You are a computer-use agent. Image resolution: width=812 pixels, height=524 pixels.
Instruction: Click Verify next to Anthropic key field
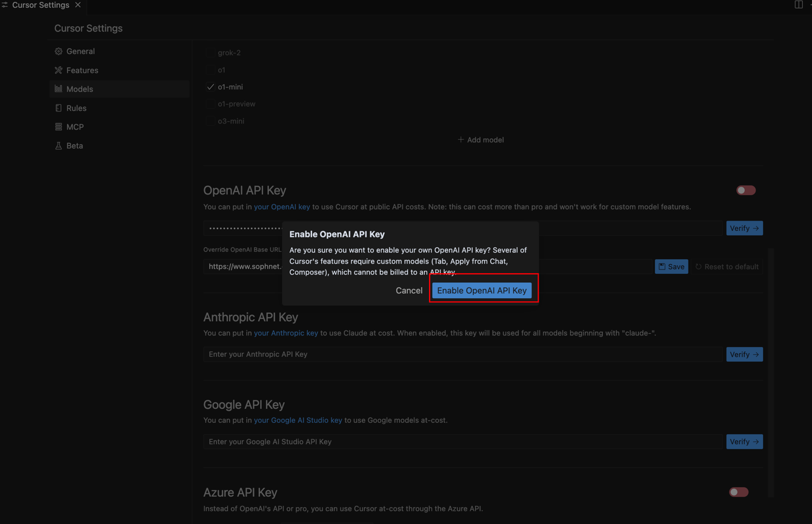[744, 354]
